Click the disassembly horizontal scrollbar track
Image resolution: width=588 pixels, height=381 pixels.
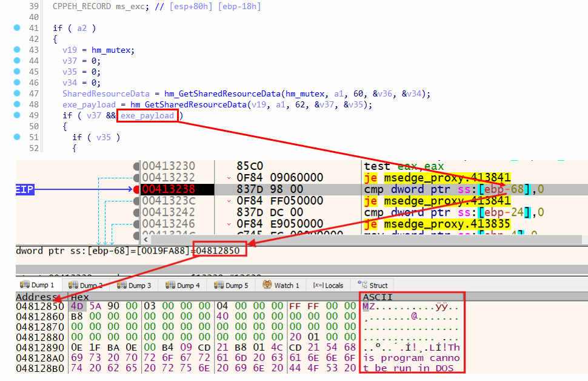366,240
